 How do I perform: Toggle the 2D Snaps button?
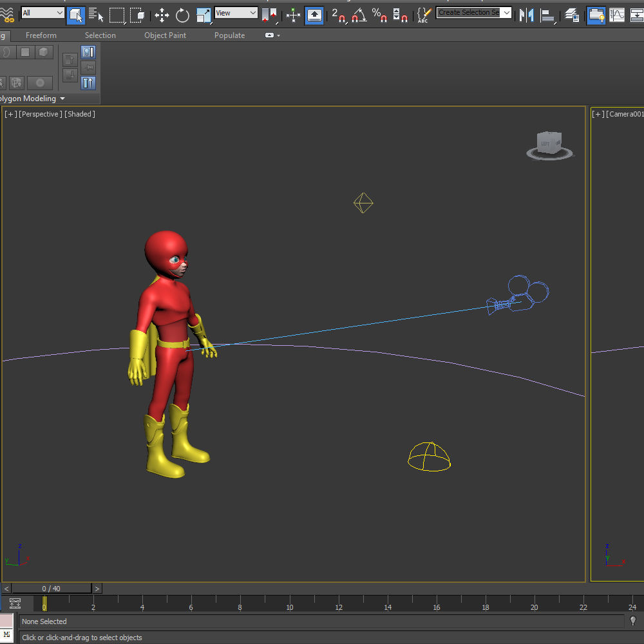[x=339, y=15]
